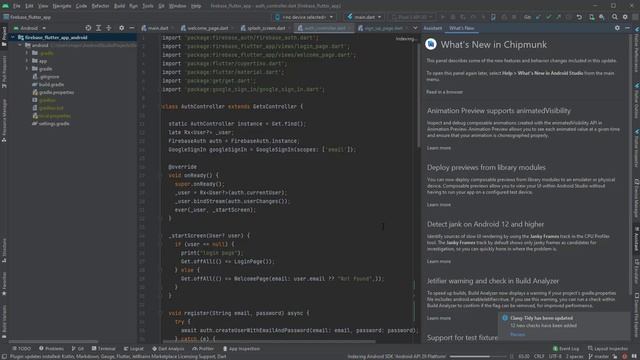Click Learn more under Jetifier warning section
Viewport: 640px width, 360px height.
438,318
